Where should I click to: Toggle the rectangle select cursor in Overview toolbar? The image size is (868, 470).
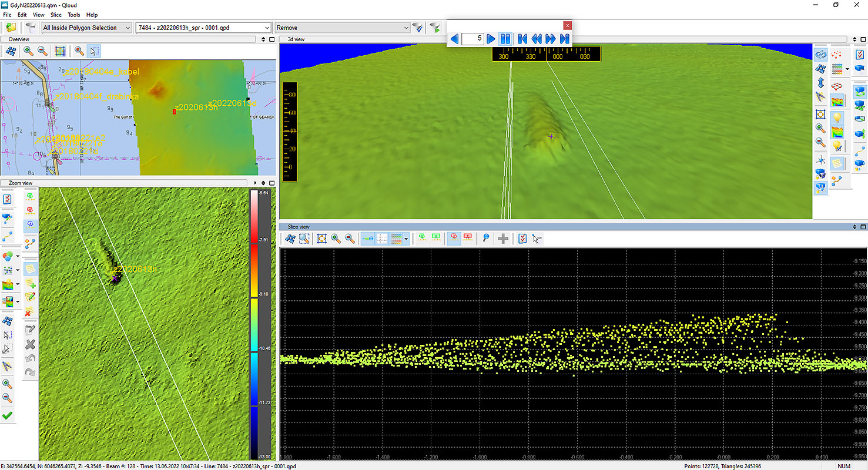[93, 51]
